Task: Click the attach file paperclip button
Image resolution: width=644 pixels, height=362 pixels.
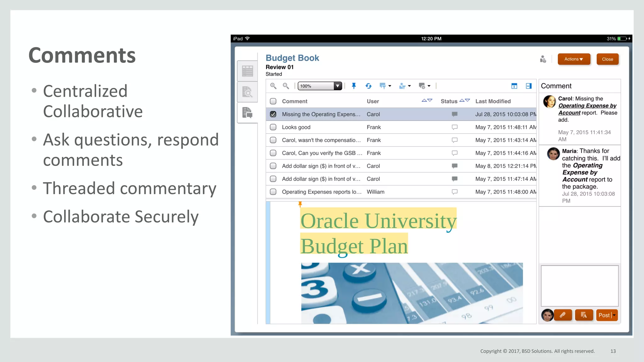Action: pyautogui.click(x=563, y=315)
